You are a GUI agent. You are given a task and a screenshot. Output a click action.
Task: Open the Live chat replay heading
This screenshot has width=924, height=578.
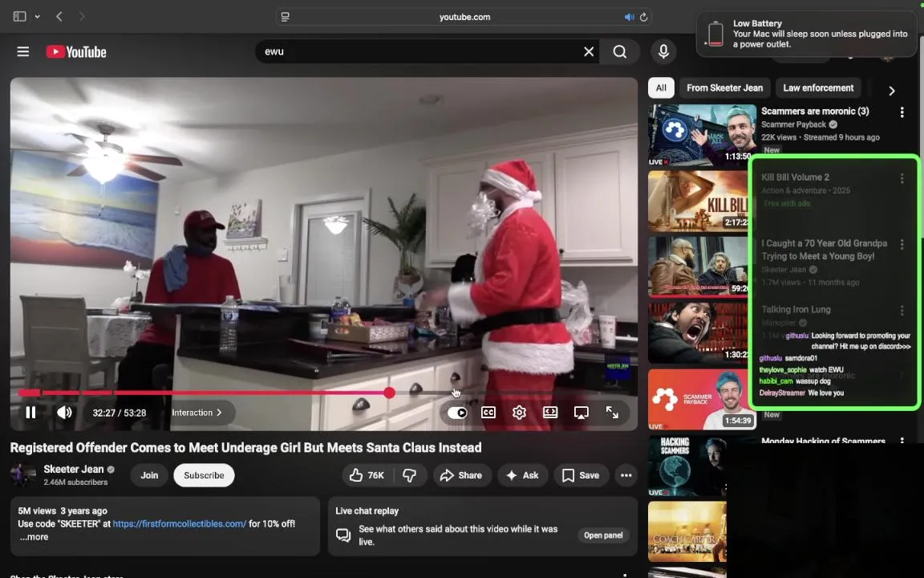(x=367, y=511)
